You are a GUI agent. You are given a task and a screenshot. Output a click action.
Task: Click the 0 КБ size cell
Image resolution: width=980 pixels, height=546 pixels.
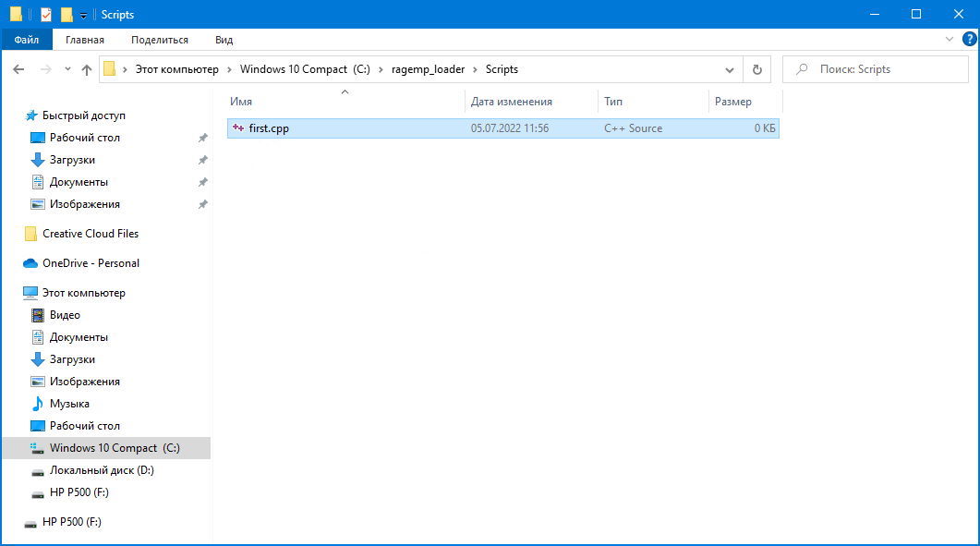pos(765,128)
